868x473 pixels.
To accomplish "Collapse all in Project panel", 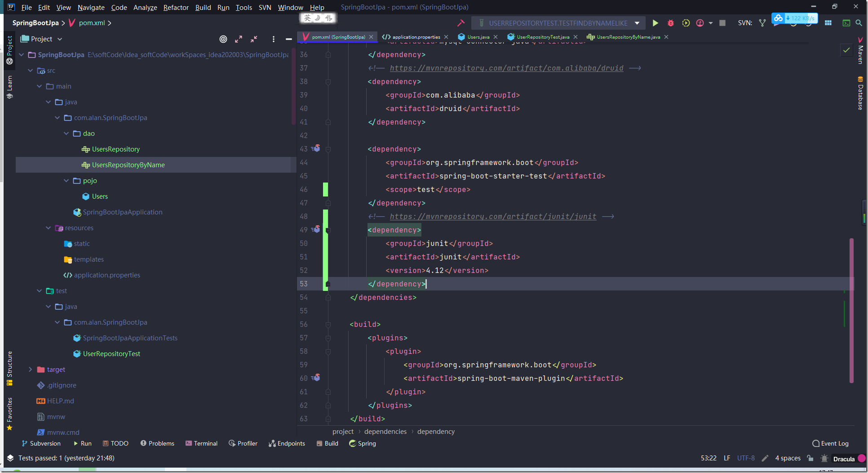I will click(x=254, y=39).
